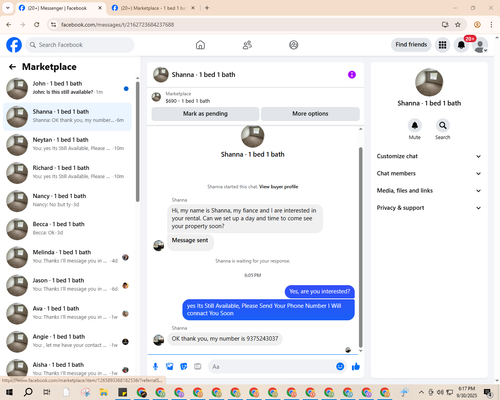Screen dimensions: 500x400
Task: Open Windows taskbar search
Action: 28,392
